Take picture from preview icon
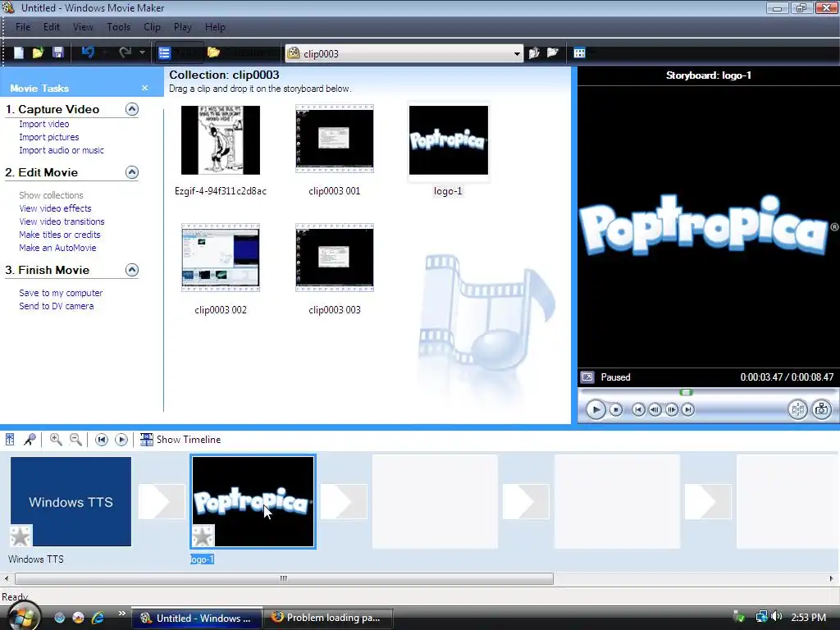Viewport: 840px width, 630px height. 821,410
